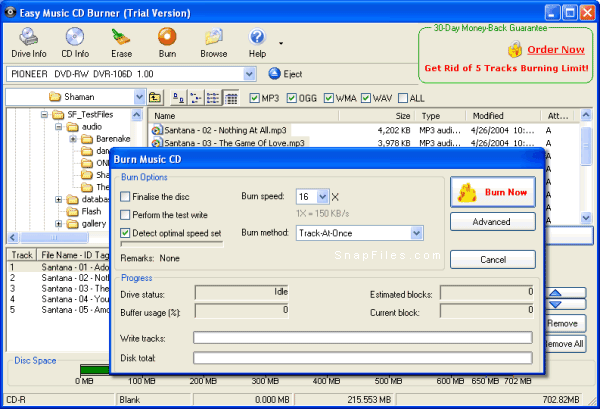
Task: Click the file list scroll down arrow
Action: pos(586,218)
